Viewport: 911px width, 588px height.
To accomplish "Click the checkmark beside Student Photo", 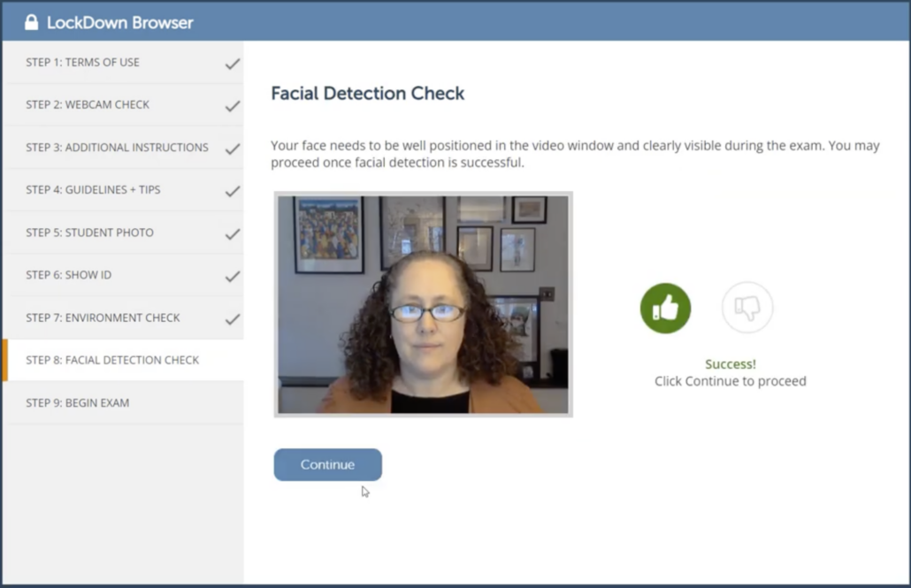I will click(x=233, y=233).
